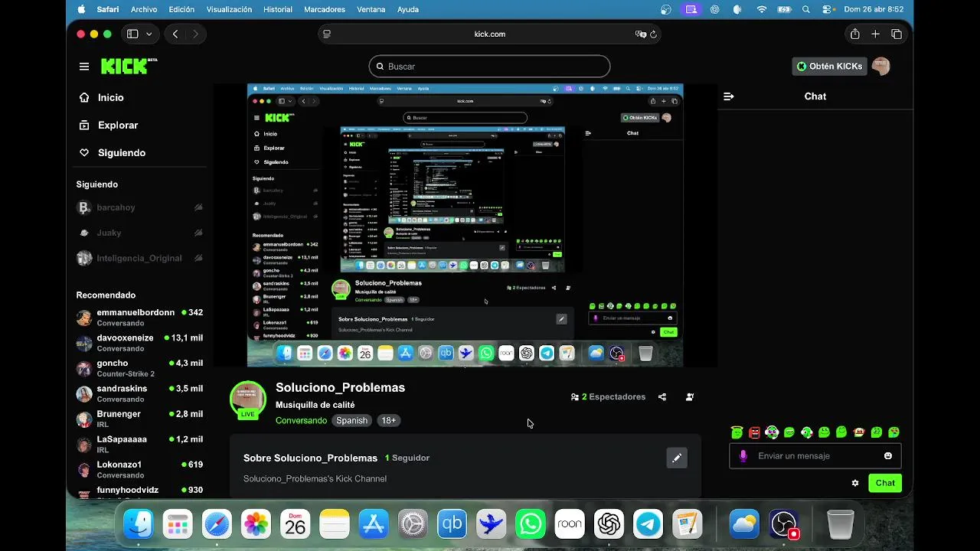The height and width of the screenshot is (551, 980).
Task: Insert the green headphones emote
Action: pyautogui.click(x=772, y=432)
